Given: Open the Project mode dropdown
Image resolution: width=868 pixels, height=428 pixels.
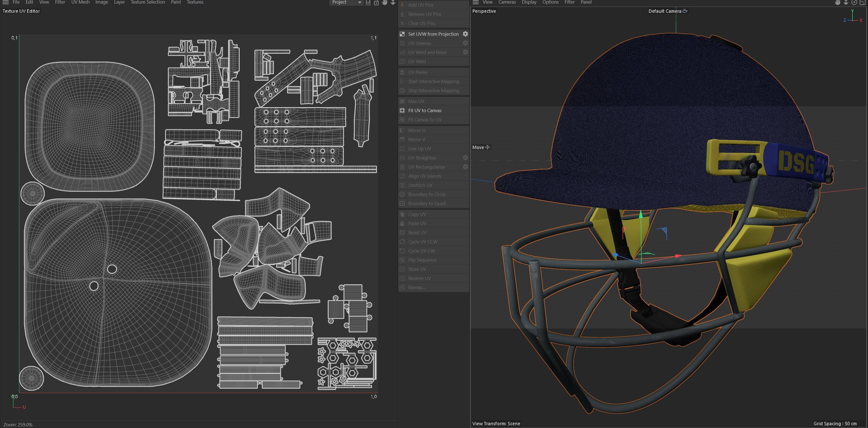Looking at the screenshot, I should click(x=345, y=2).
